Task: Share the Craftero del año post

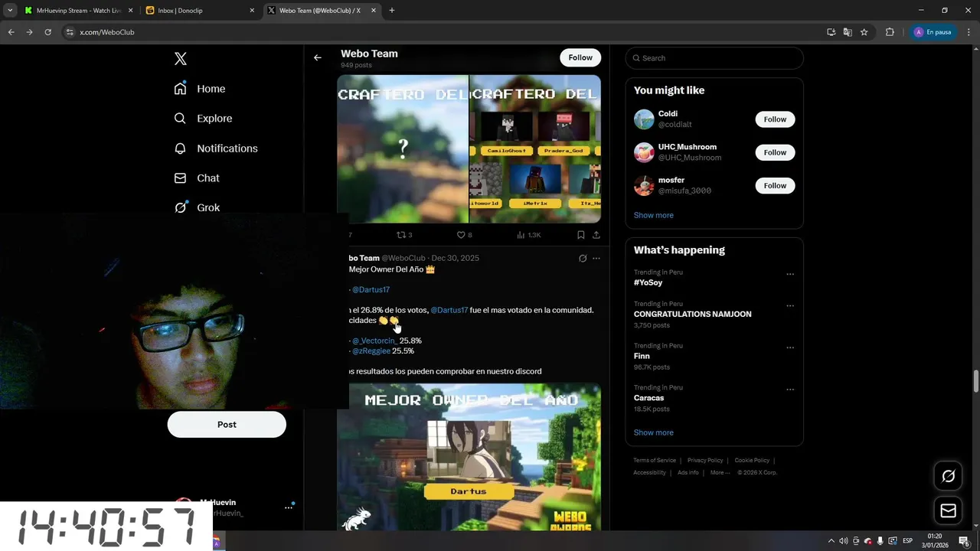Action: 596,235
